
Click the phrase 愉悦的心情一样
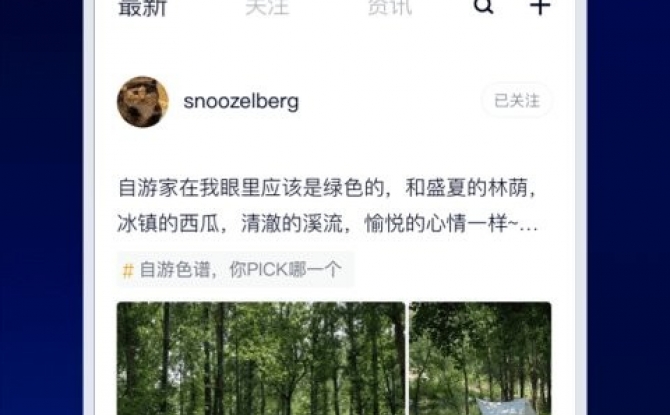click(x=436, y=224)
